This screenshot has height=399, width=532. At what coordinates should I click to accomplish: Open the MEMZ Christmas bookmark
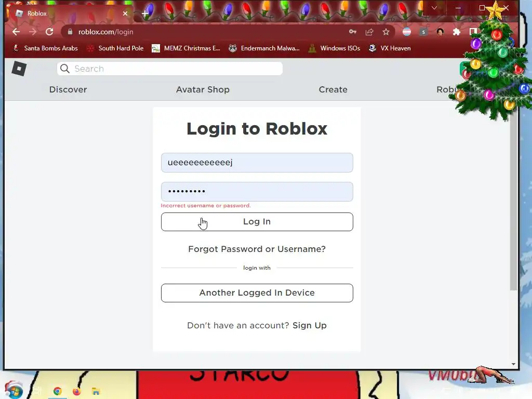186,48
